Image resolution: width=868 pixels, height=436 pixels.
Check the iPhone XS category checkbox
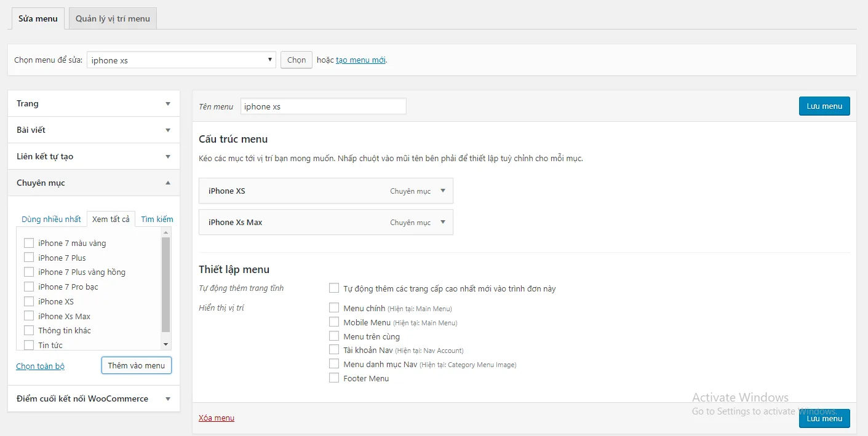[28, 301]
